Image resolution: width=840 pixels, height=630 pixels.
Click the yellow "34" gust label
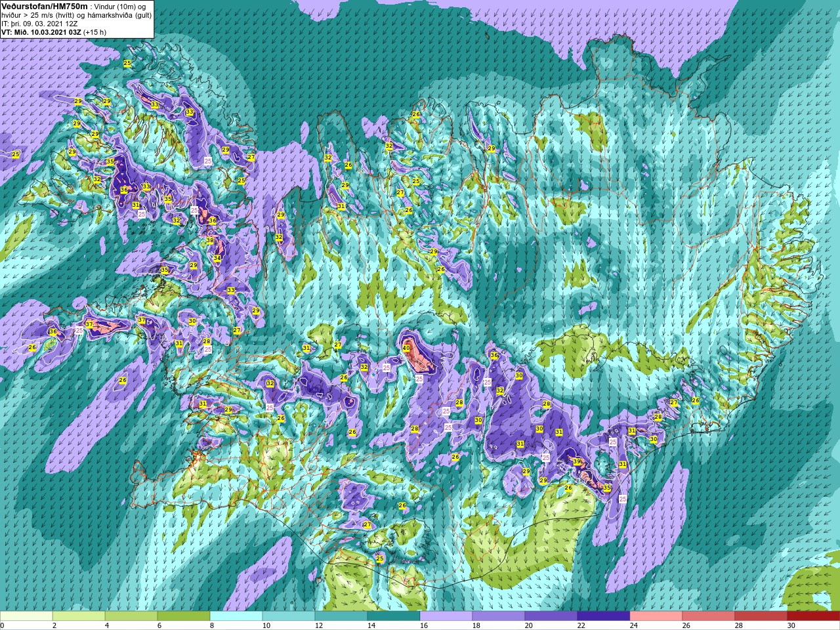click(x=217, y=258)
